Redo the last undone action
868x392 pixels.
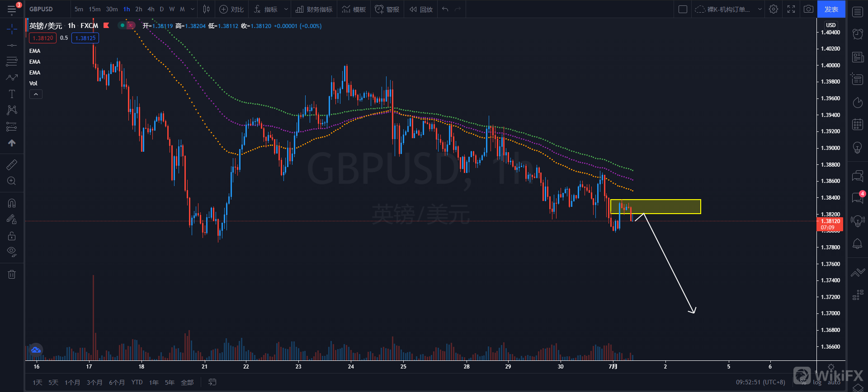tap(458, 9)
